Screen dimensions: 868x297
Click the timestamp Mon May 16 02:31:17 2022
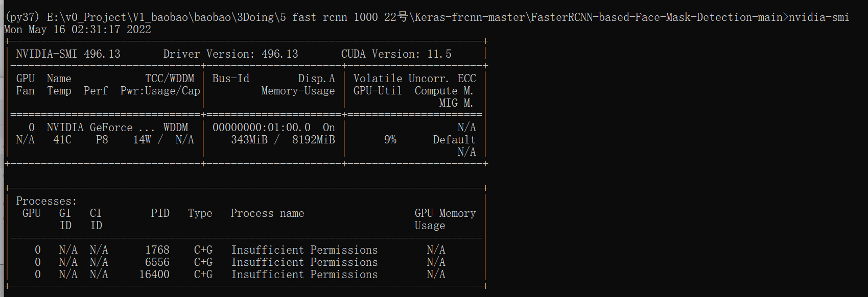(78, 30)
